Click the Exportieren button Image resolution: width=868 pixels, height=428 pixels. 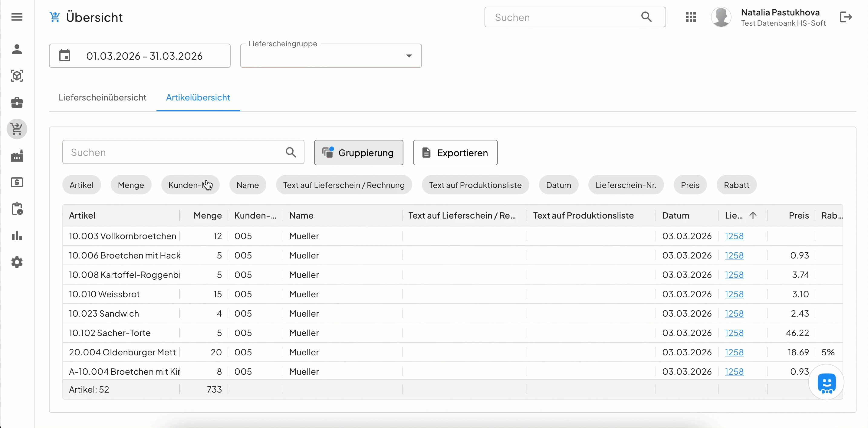tap(455, 153)
